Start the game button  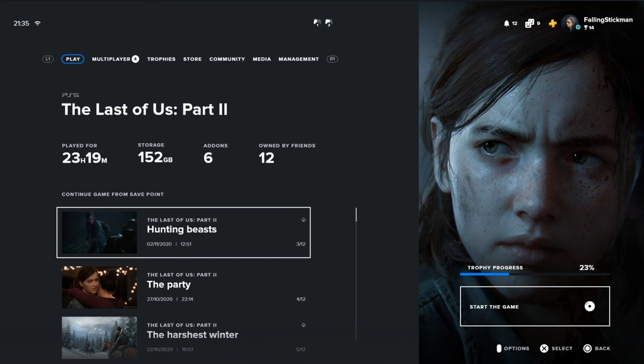click(x=535, y=306)
